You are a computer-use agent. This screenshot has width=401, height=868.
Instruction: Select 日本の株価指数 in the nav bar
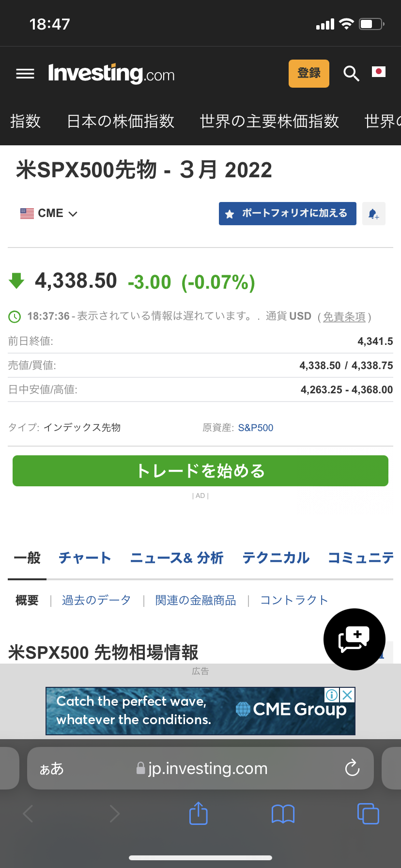tap(120, 121)
